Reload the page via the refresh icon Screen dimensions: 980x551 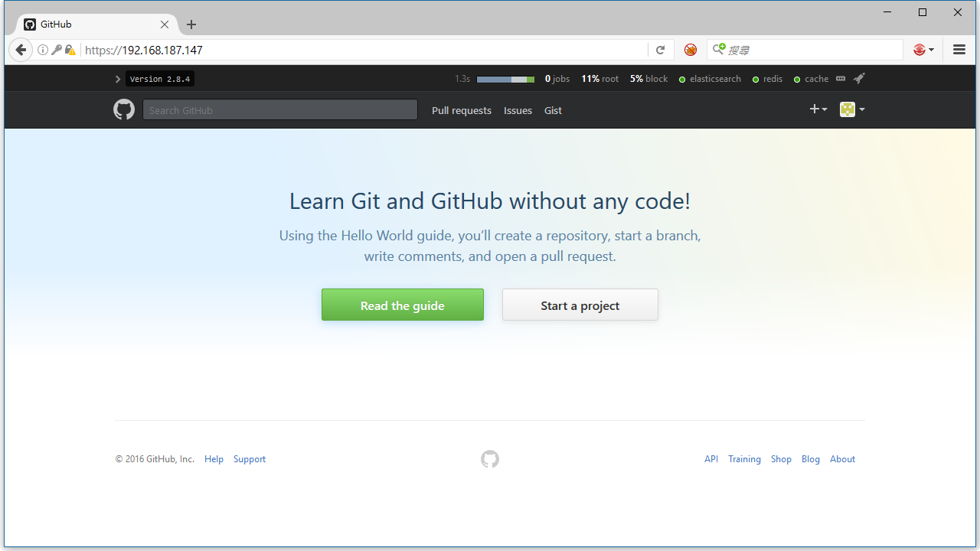(660, 49)
